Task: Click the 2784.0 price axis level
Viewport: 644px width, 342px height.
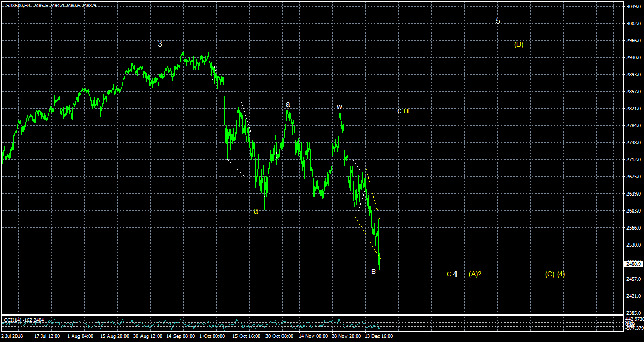Action: (634, 126)
